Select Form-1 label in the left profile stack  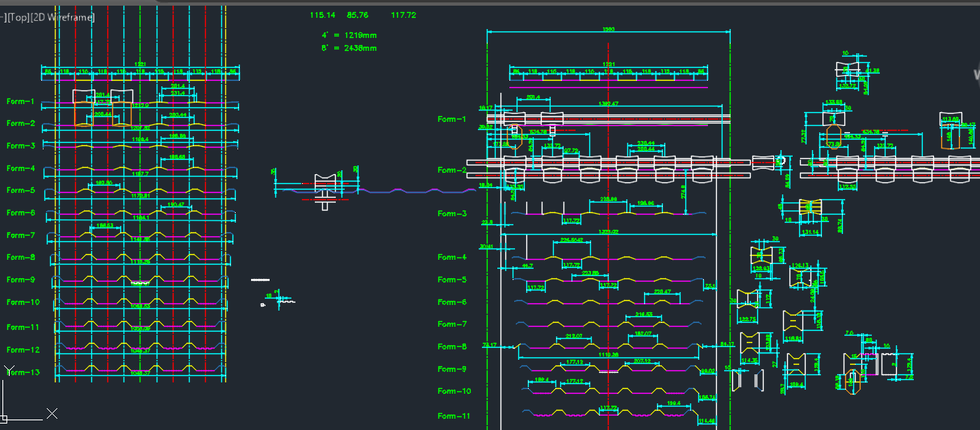21,102
